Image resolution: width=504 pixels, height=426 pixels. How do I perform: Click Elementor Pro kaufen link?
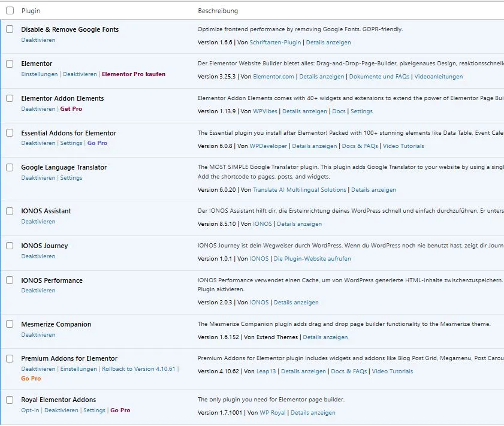pos(134,74)
